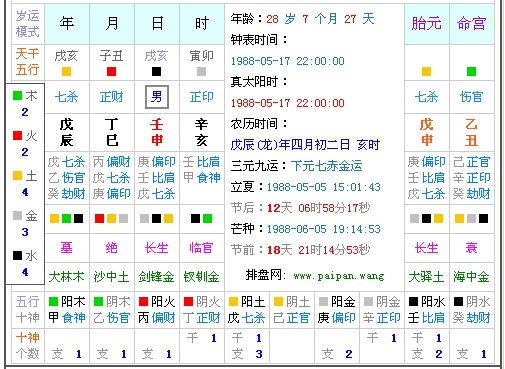505x369 pixels.
Task: Click 丙 偏财 in the month hidden stems
Action: tap(112, 162)
